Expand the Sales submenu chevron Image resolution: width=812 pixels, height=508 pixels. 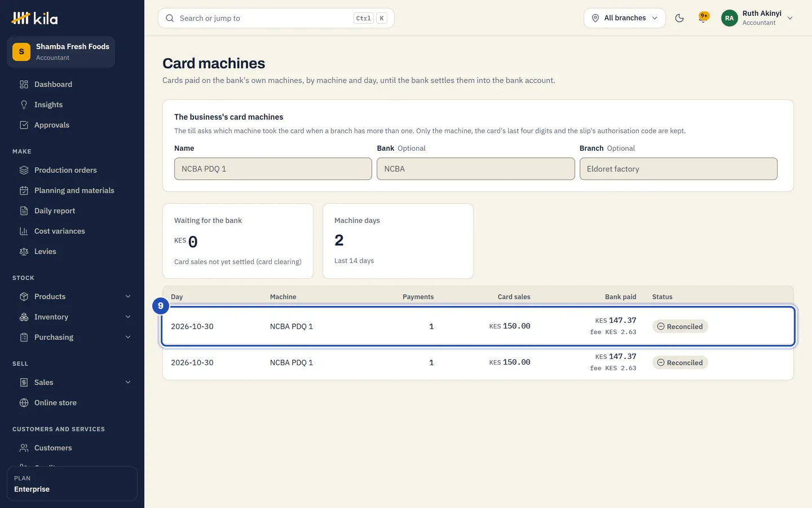(x=128, y=382)
